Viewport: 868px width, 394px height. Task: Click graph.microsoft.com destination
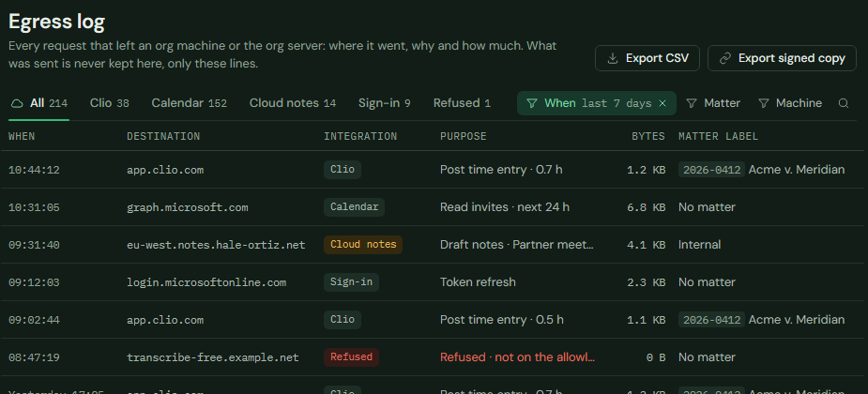pos(187,207)
